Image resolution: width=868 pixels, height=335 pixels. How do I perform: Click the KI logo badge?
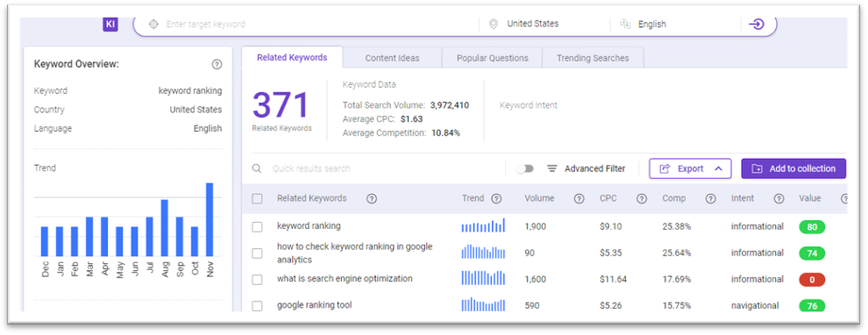point(110,24)
